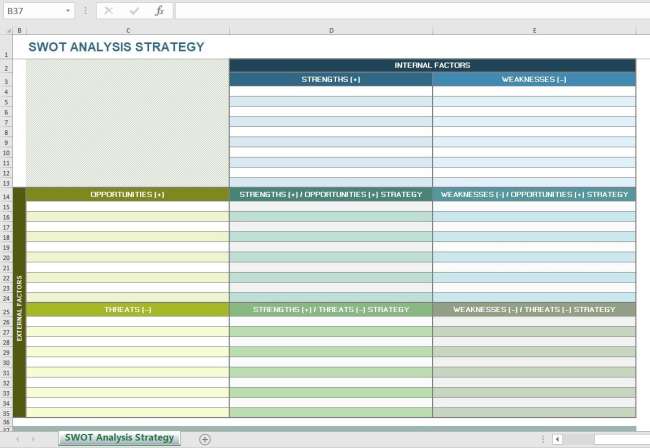Open the Name Box dropdown arrow

[x=68, y=11]
